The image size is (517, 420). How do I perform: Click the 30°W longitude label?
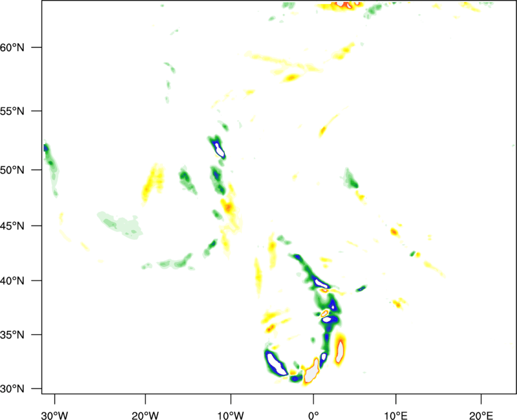(55, 415)
